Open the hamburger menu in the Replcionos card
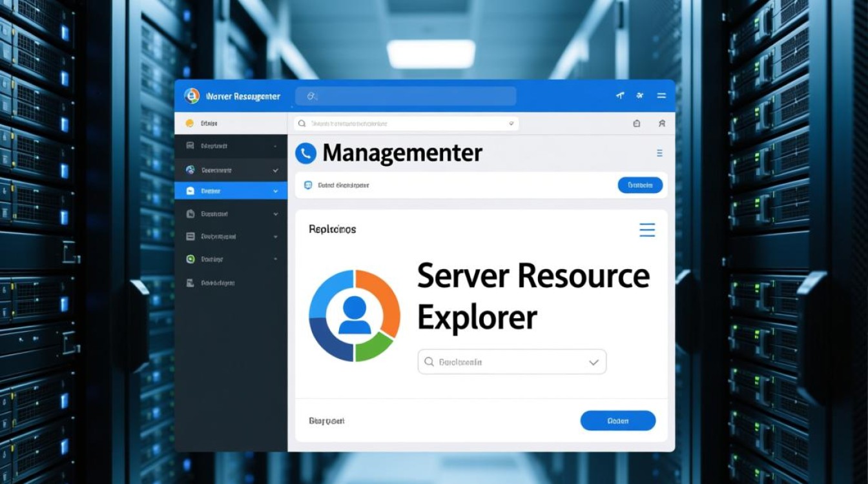This screenshot has width=868, height=484. [x=646, y=230]
